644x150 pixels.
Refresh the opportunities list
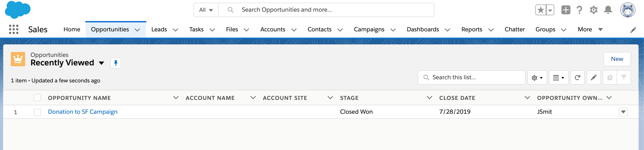[577, 78]
